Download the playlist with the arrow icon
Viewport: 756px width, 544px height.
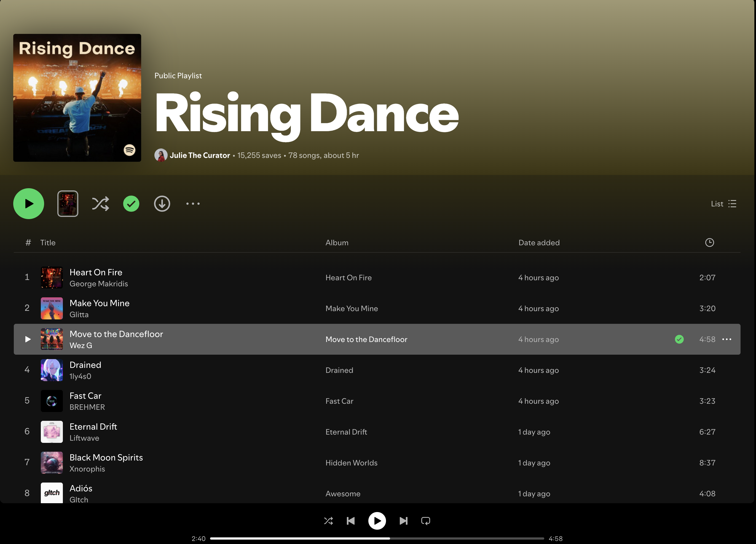[x=162, y=204]
